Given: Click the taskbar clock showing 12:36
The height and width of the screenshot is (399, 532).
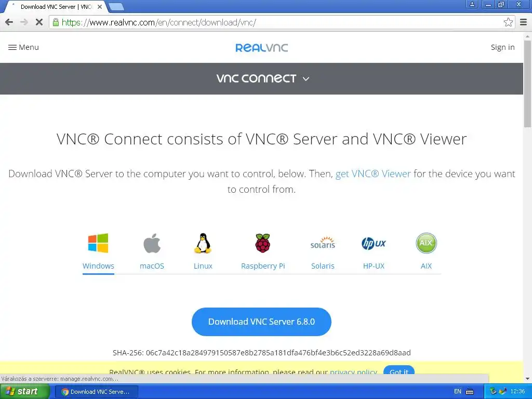Looking at the screenshot, I should coord(517,392).
